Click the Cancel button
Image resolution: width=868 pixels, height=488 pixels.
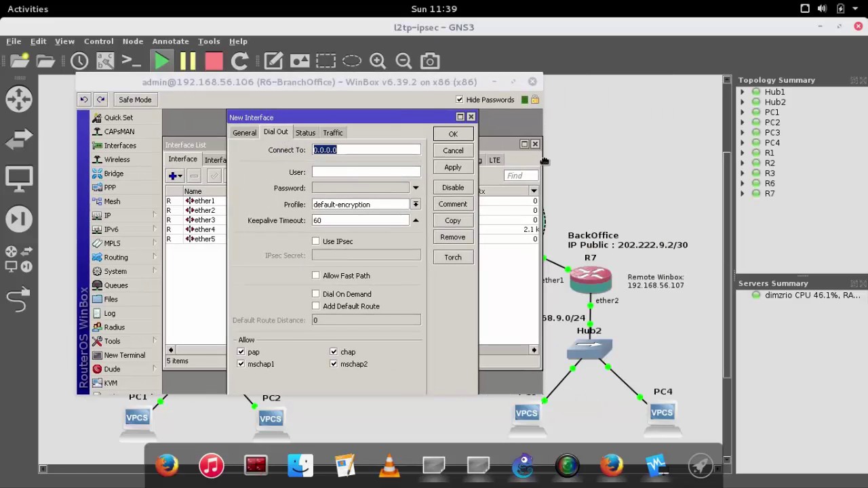[x=453, y=150]
